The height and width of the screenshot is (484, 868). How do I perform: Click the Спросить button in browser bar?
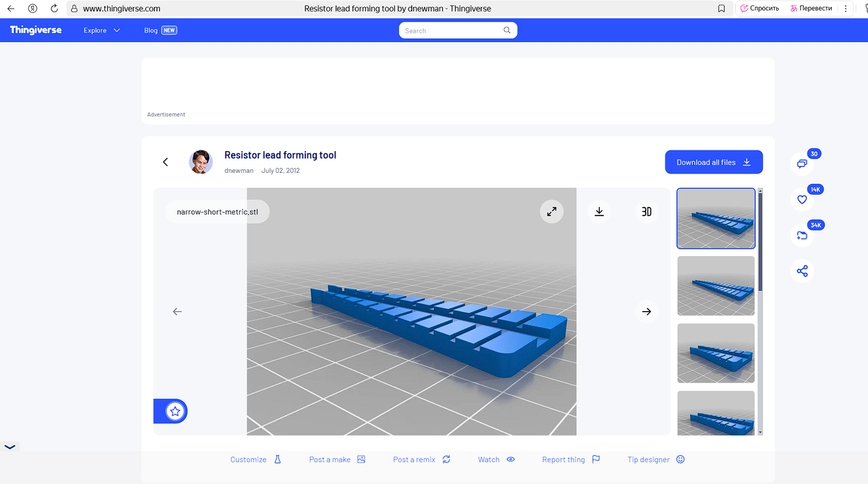click(759, 9)
